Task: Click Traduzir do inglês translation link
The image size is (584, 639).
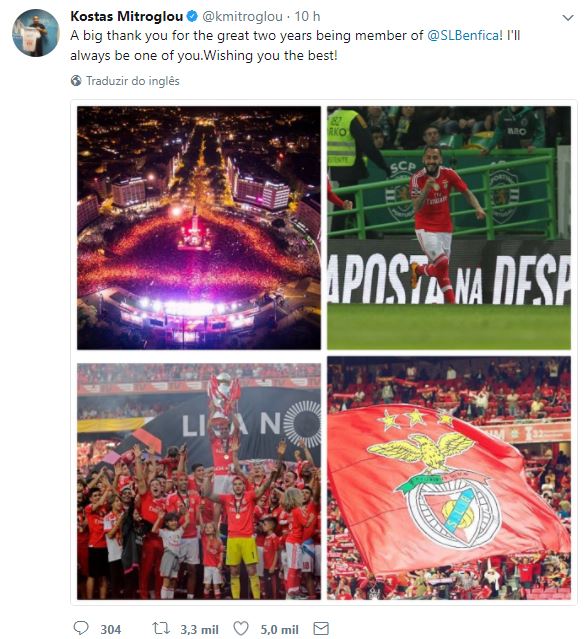Action: pyautogui.click(x=133, y=81)
